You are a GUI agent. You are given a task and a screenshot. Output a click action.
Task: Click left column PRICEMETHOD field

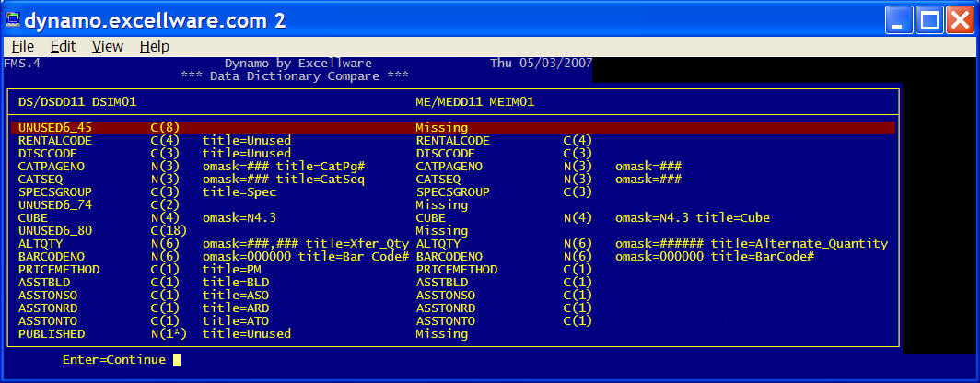tap(59, 269)
